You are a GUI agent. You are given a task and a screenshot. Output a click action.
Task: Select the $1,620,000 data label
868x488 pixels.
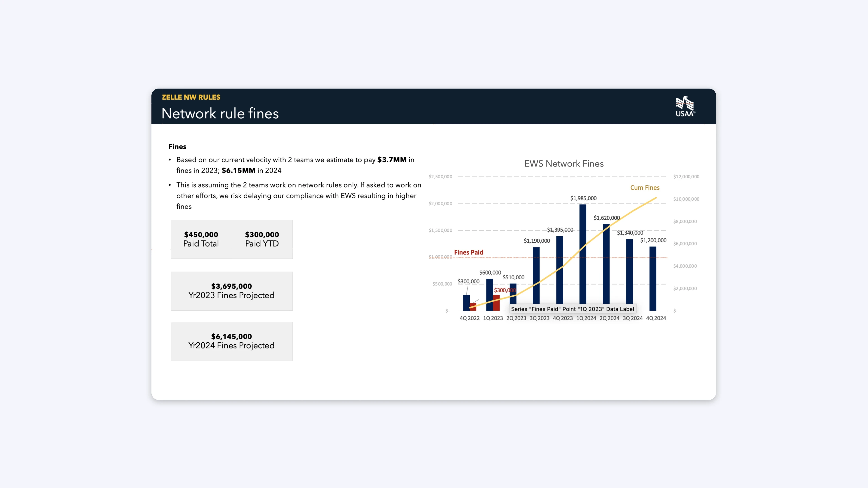point(606,218)
